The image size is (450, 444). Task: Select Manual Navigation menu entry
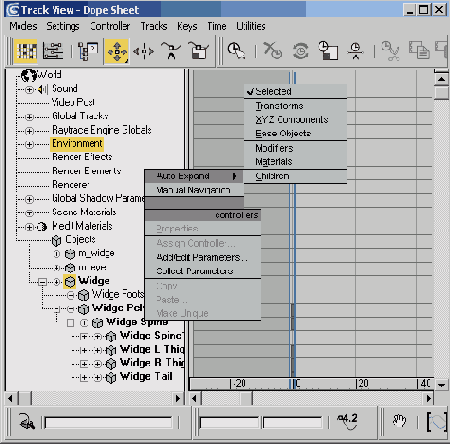point(194,190)
